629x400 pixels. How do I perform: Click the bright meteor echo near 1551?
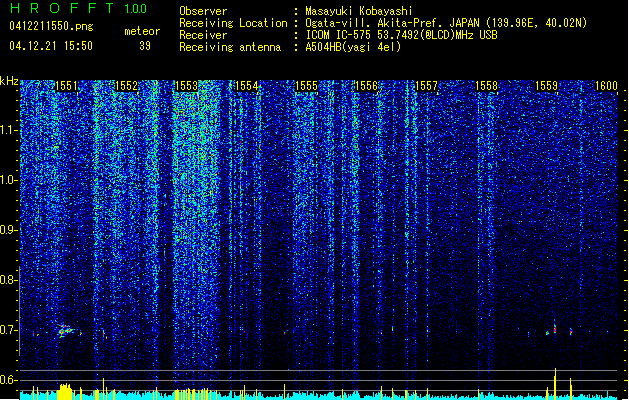[65, 331]
